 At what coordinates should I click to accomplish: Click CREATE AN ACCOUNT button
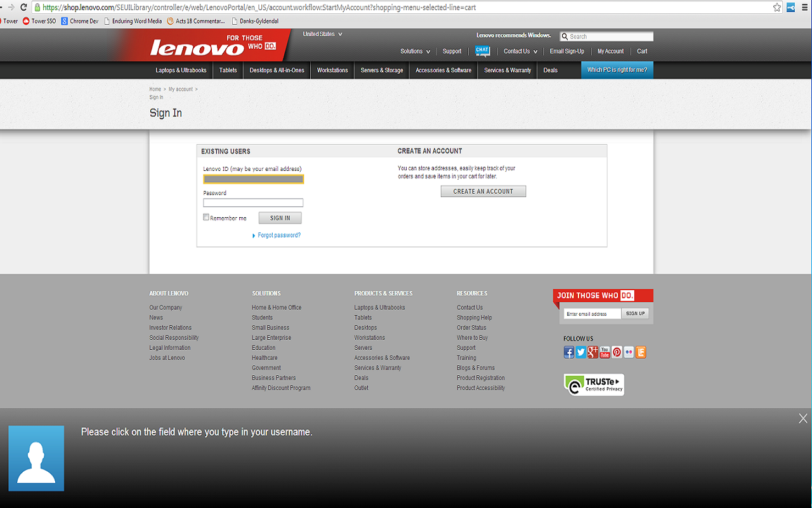coord(483,191)
